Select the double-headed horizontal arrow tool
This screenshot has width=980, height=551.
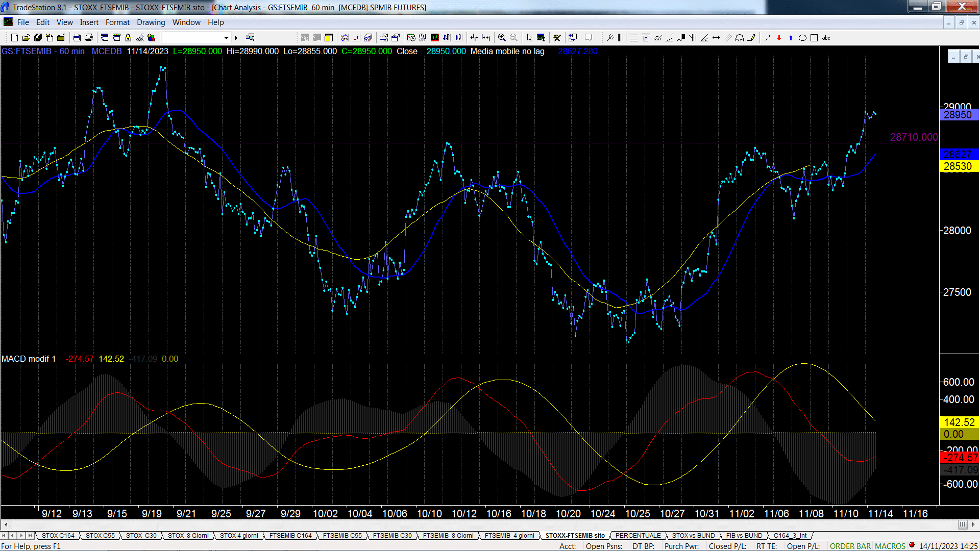716,37
